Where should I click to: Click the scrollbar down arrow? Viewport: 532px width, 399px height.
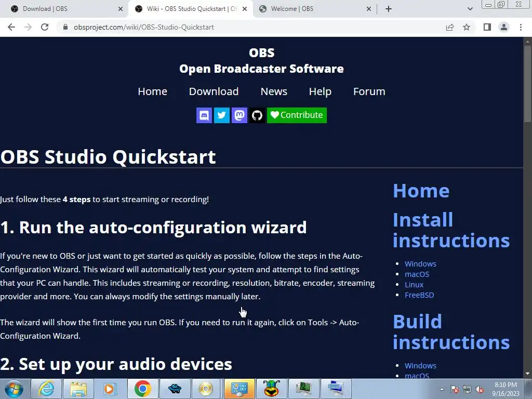tap(527, 374)
